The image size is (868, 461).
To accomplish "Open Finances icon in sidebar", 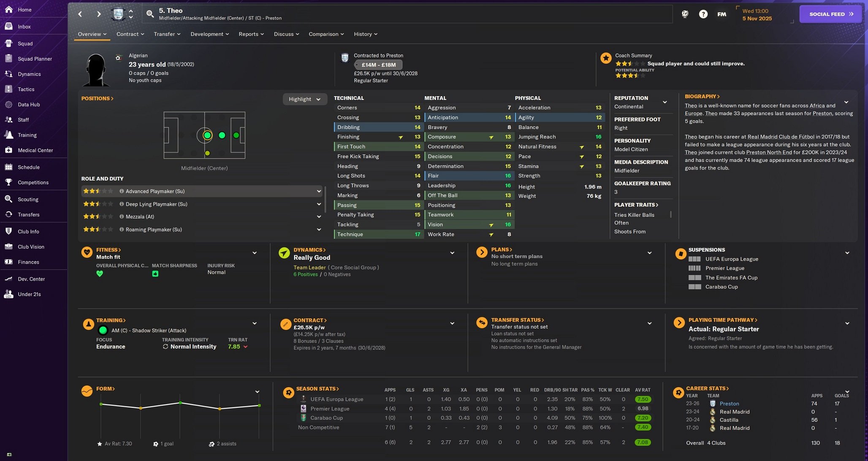I will coord(8,262).
